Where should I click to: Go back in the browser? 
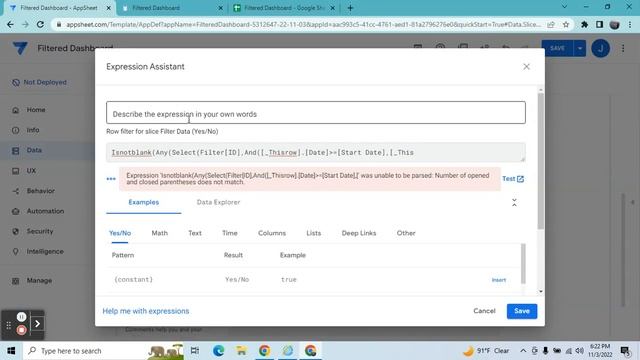point(10,24)
